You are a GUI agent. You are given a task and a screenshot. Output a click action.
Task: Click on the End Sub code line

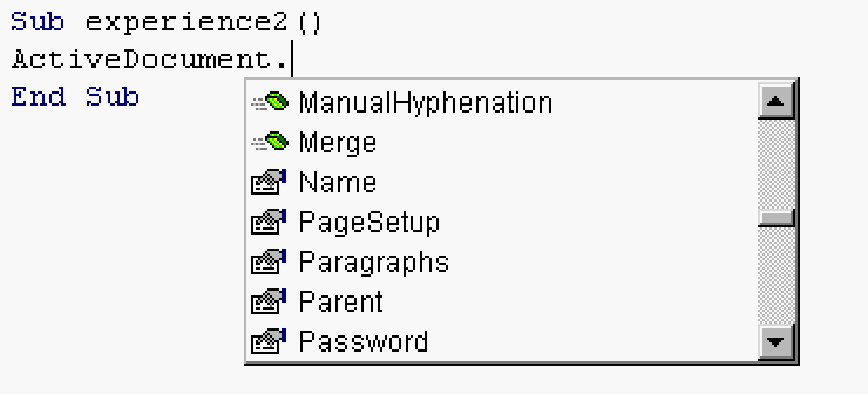click(x=75, y=96)
